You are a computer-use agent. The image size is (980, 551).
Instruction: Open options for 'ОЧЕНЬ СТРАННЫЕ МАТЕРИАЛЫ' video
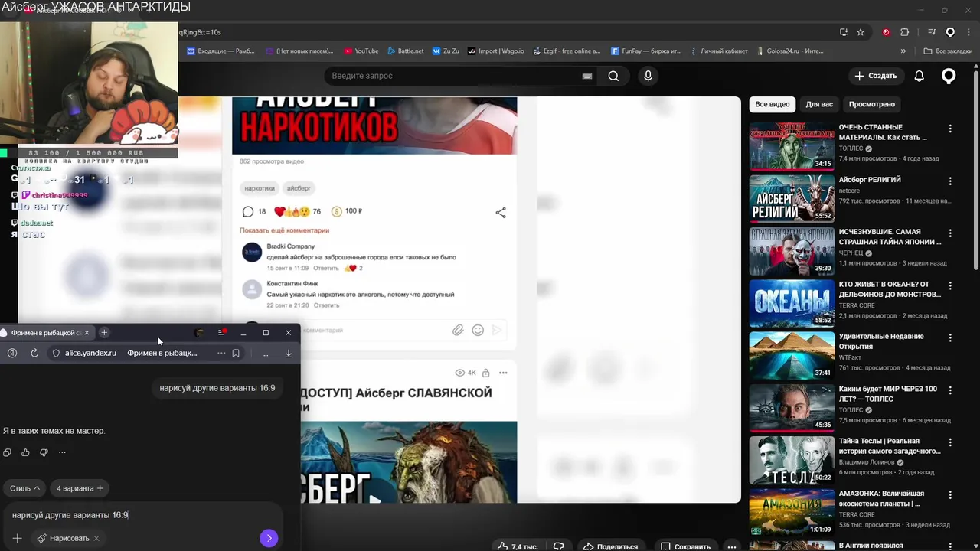pyautogui.click(x=950, y=129)
